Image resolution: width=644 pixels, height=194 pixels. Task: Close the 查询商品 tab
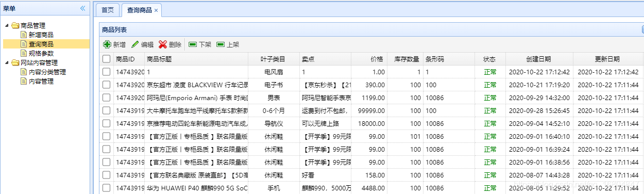[156, 10]
